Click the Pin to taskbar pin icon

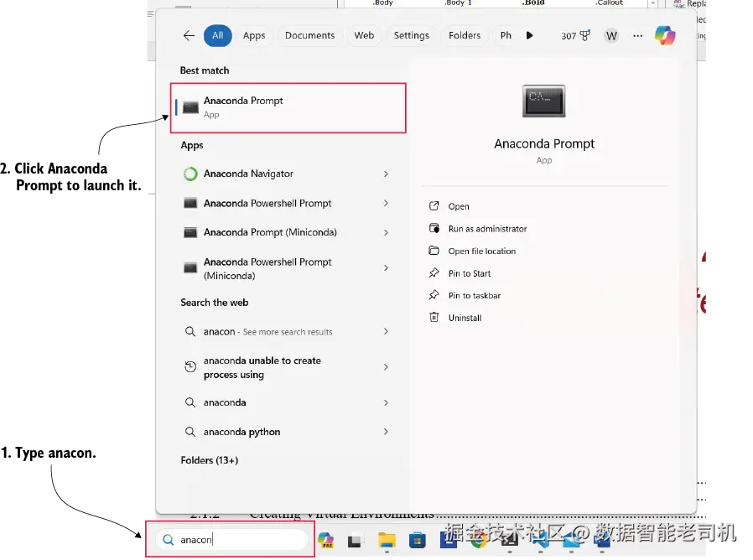point(434,295)
